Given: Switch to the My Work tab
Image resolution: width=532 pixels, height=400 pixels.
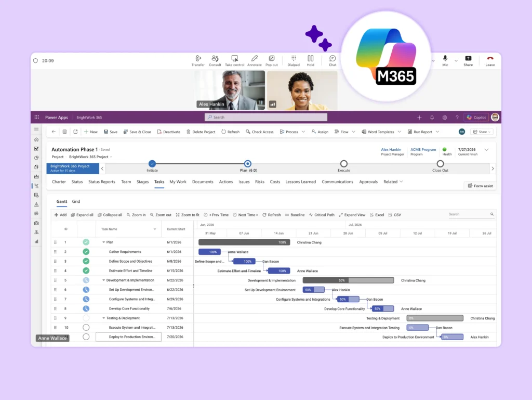Looking at the screenshot, I should tap(178, 182).
